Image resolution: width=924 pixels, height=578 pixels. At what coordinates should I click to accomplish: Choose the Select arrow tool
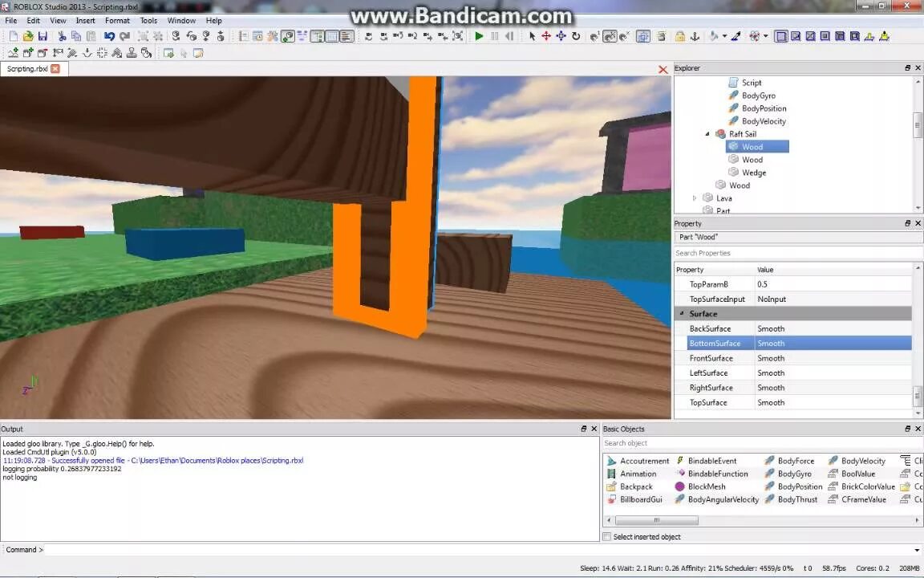point(532,36)
